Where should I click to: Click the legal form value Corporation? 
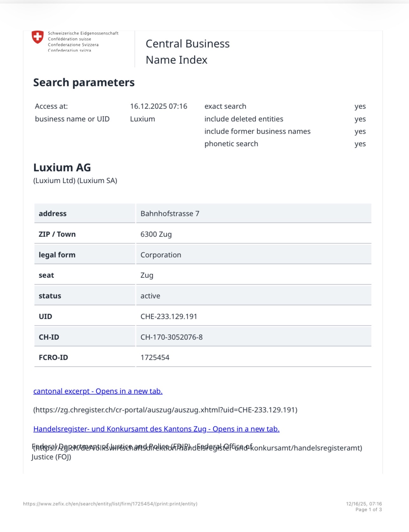(161, 255)
